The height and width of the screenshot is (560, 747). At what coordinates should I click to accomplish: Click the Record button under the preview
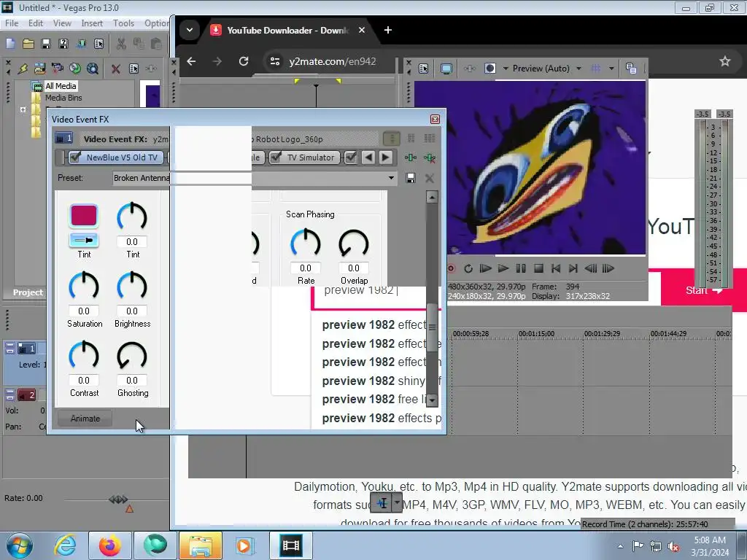coord(451,268)
